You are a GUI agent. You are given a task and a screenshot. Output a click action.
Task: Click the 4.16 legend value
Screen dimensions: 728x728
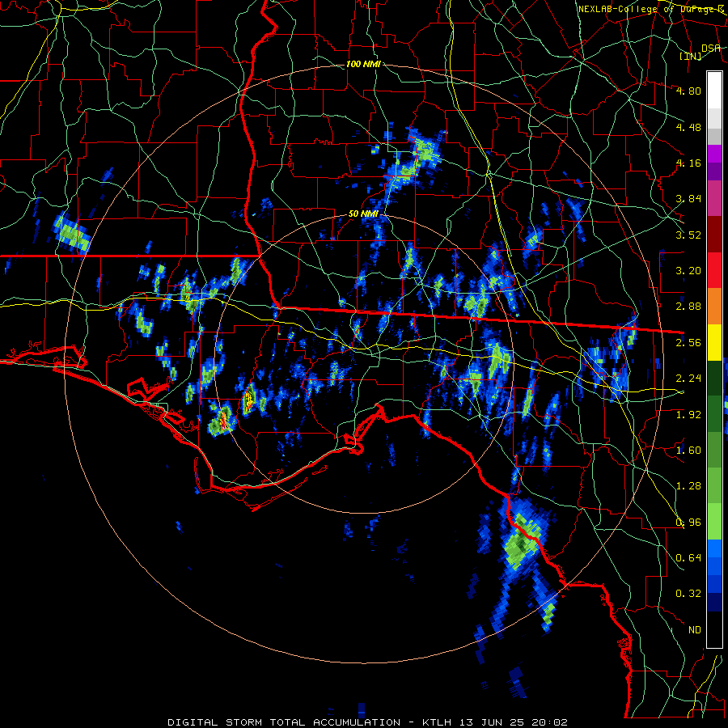click(x=688, y=163)
